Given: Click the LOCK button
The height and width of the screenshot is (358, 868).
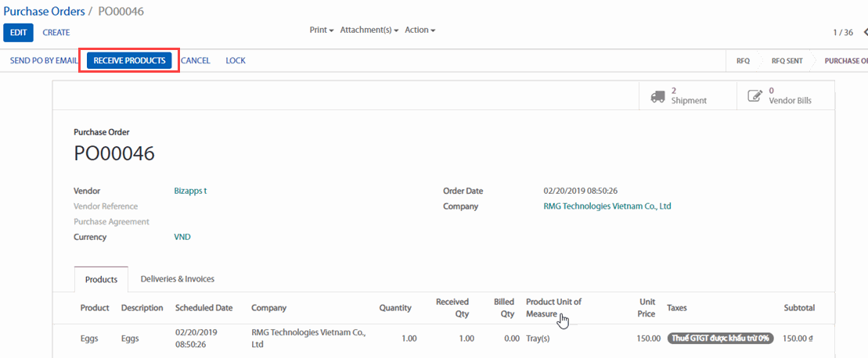Looking at the screenshot, I should click(x=236, y=60).
